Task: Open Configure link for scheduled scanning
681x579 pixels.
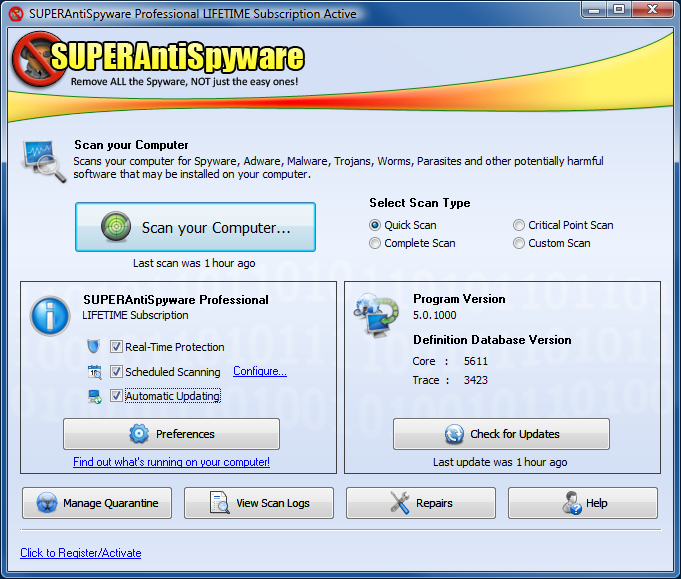Action: [260, 371]
